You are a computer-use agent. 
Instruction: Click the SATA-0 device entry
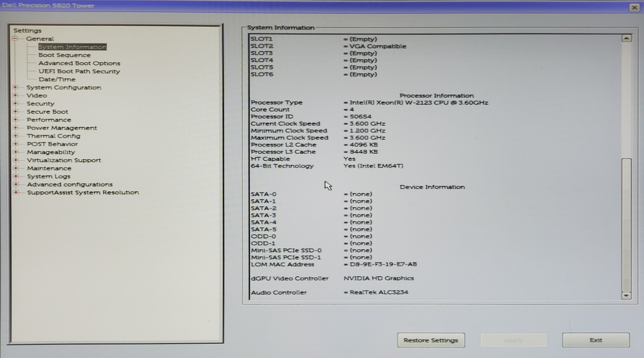point(311,194)
